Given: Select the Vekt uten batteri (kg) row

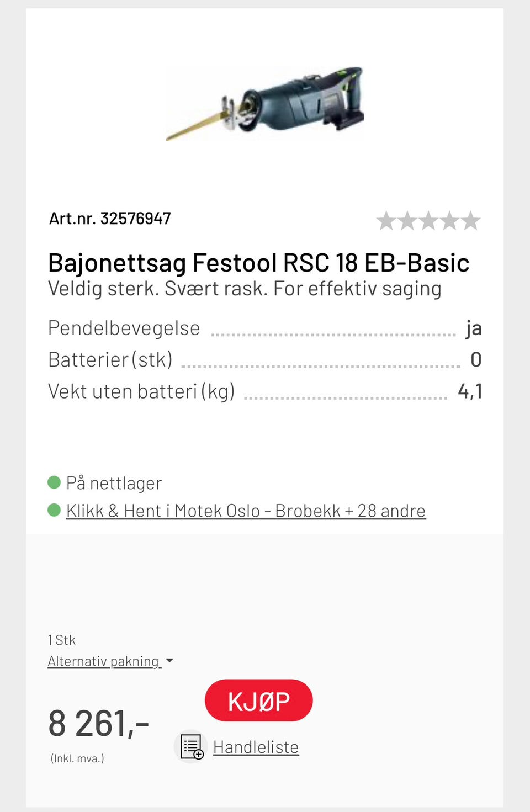Looking at the screenshot, I should (264, 391).
